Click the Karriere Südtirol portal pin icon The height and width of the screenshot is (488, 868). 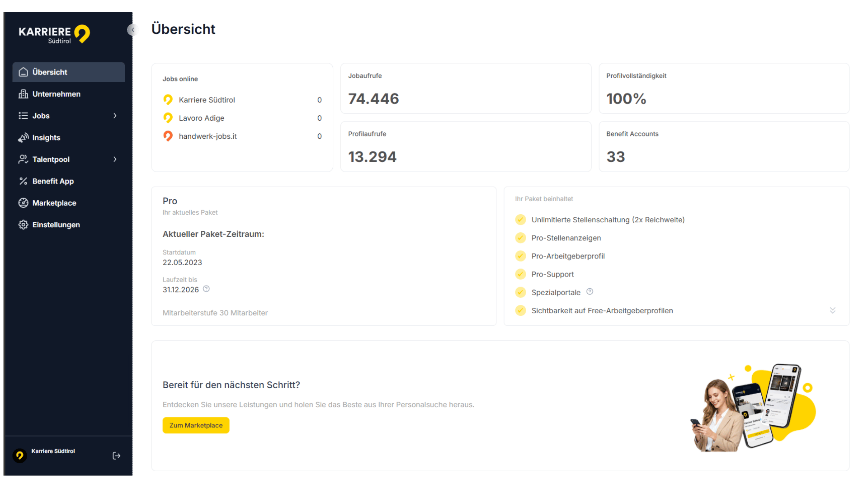(x=168, y=100)
